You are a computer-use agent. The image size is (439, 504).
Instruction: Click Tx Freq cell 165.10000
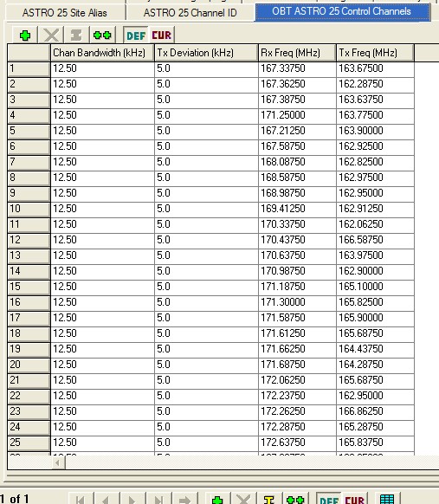click(376, 288)
